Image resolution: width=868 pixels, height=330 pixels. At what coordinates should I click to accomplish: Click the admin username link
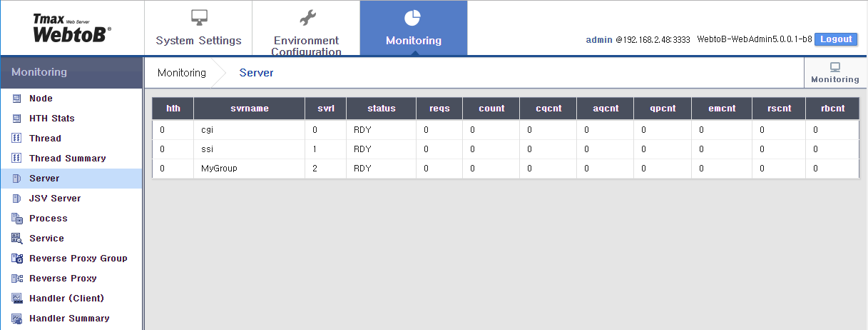tap(599, 40)
